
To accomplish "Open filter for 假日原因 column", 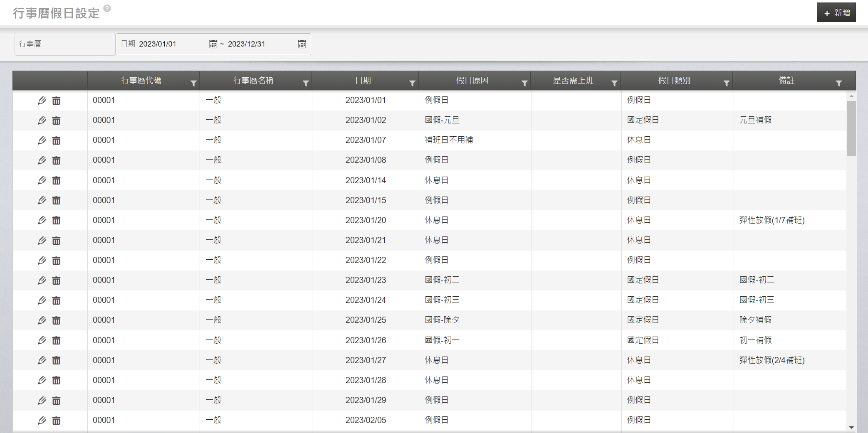I will coord(524,83).
